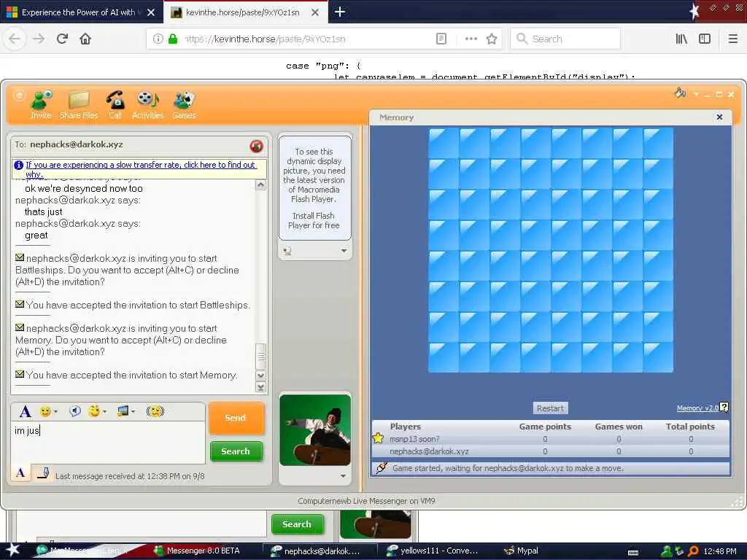Image resolution: width=747 pixels, height=560 pixels.
Task: Click the info icon on transfer notice
Action: point(18,166)
